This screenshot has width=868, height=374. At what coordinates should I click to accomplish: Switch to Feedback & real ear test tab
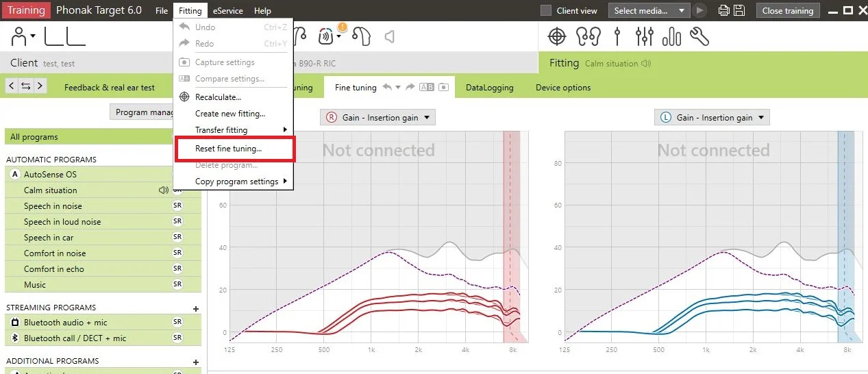[x=110, y=87]
